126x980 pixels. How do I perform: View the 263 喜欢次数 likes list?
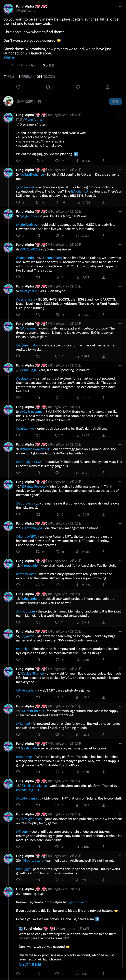(x=45, y=76)
